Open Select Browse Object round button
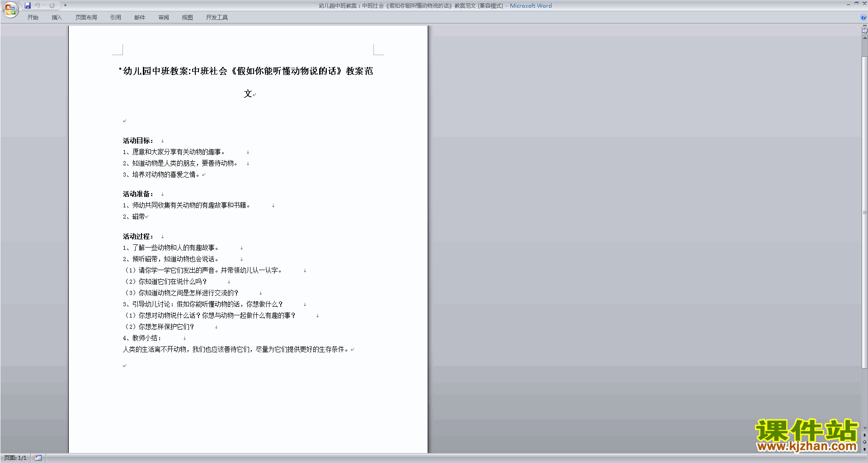868x463 pixels. [x=864, y=442]
